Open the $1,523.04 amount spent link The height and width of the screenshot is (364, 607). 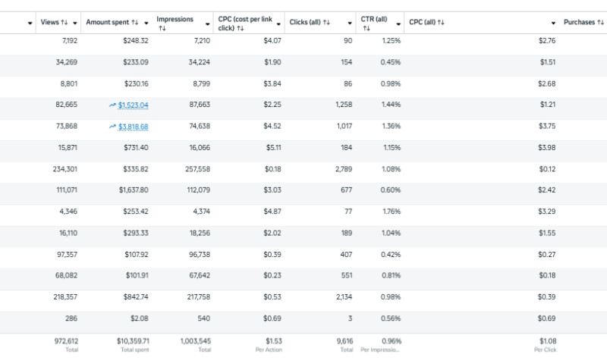(134, 105)
